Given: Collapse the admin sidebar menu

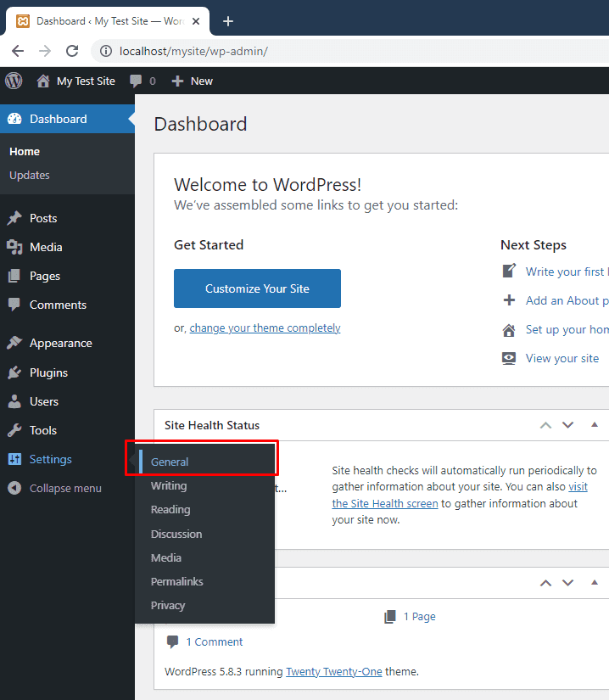Looking at the screenshot, I should coord(56,488).
